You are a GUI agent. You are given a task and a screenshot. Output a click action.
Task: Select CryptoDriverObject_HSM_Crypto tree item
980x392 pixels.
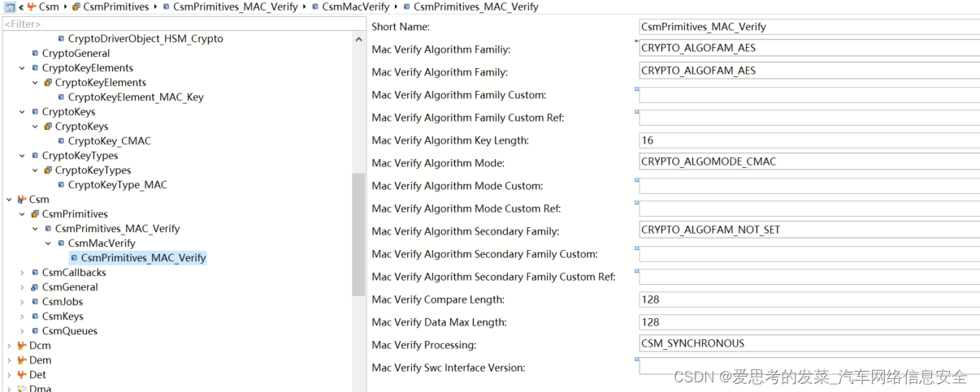coord(145,39)
